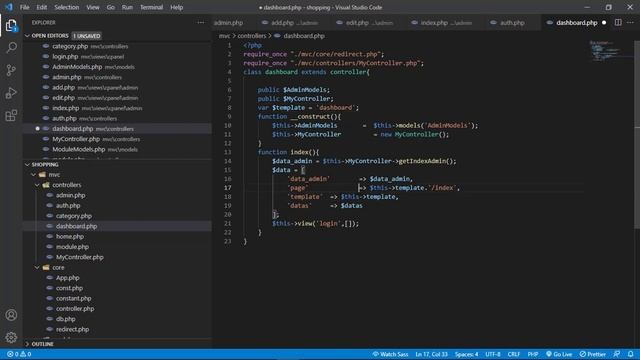The width and height of the screenshot is (640, 360).
Task: Open db.php in core folder
Action: (118, 319)
